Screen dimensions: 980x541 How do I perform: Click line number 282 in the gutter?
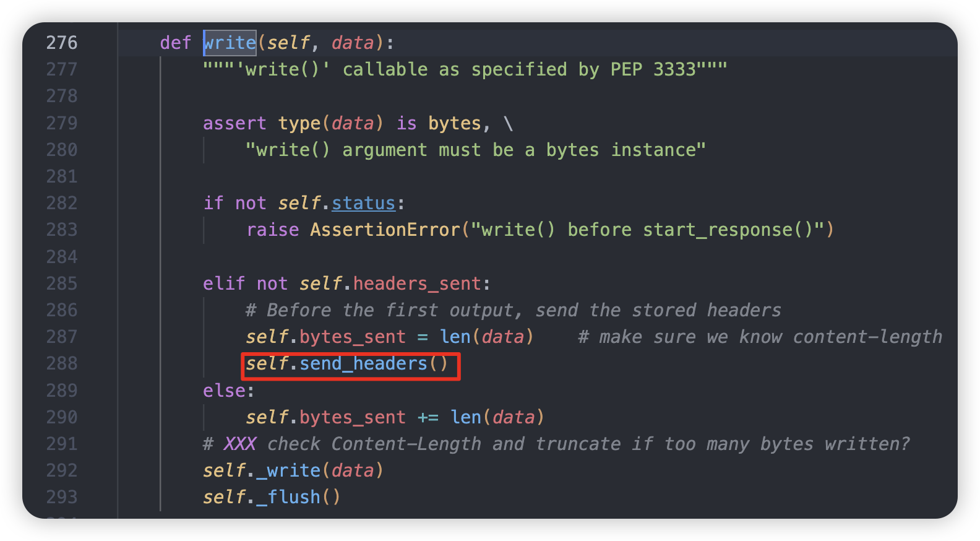[62, 203]
